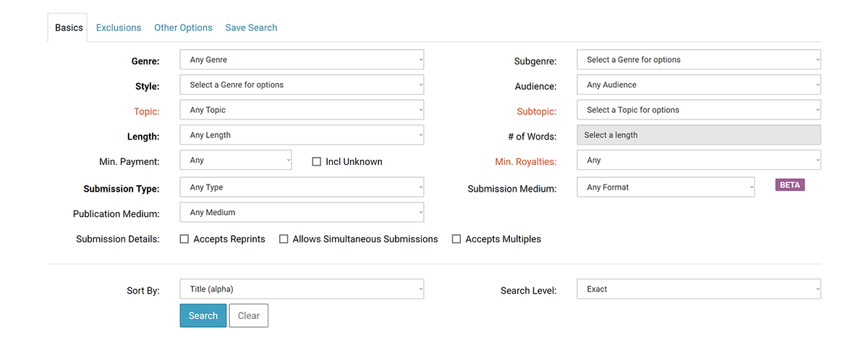Go to the Save Search tab

point(251,27)
